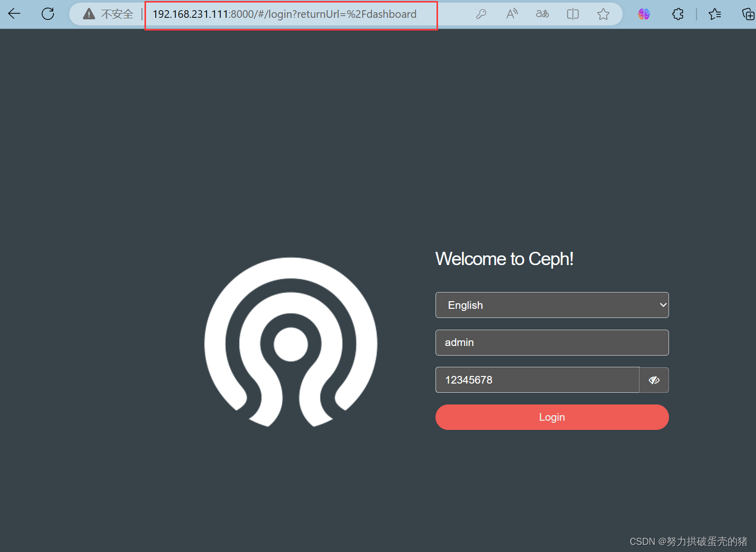Open the collections icon
756x552 pixels.
pyautogui.click(x=748, y=14)
